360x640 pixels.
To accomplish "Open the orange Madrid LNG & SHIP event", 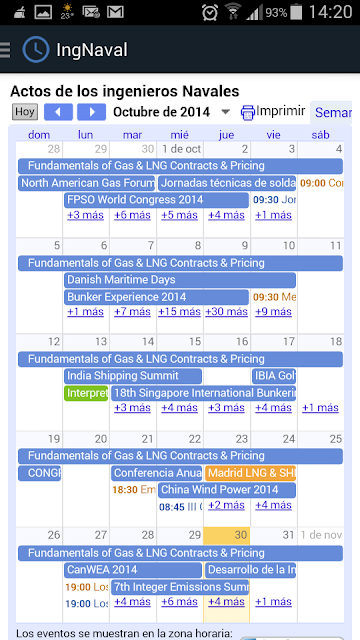I will click(250, 473).
